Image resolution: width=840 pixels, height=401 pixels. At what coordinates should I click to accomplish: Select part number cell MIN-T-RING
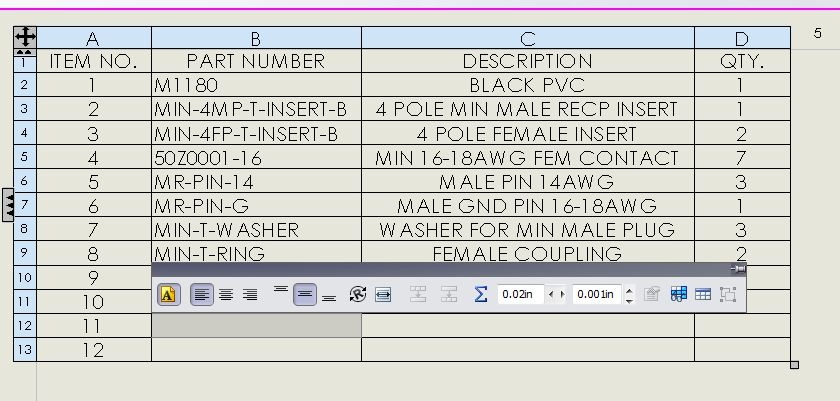(x=256, y=252)
